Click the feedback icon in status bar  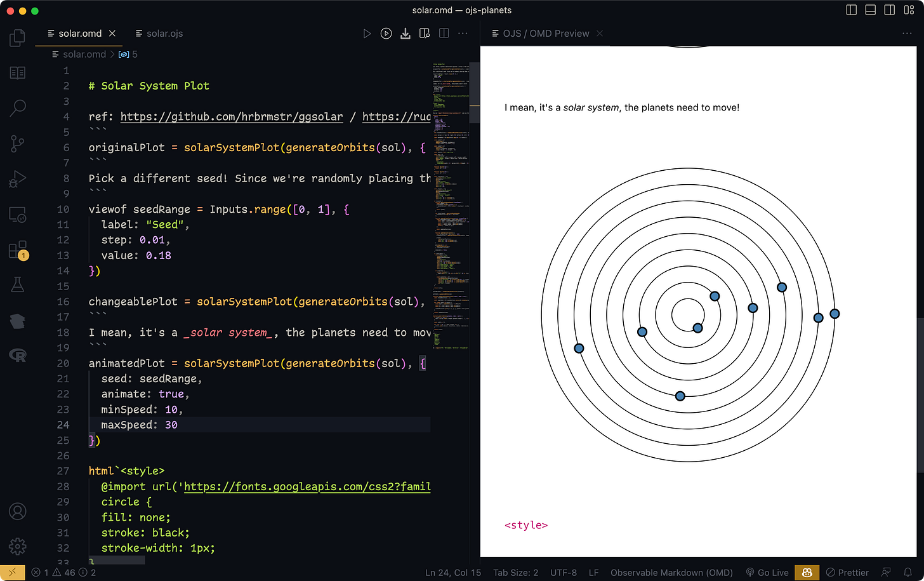(x=887, y=573)
